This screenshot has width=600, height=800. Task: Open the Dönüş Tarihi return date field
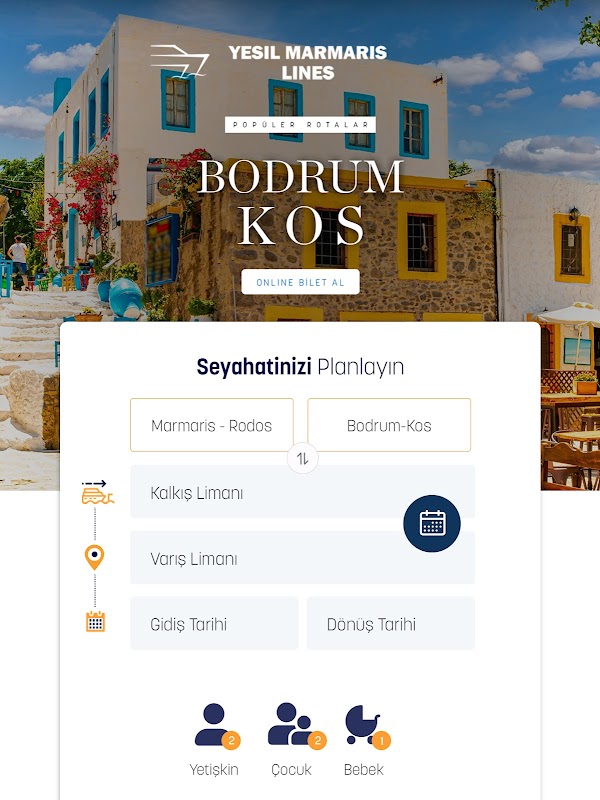coord(391,623)
